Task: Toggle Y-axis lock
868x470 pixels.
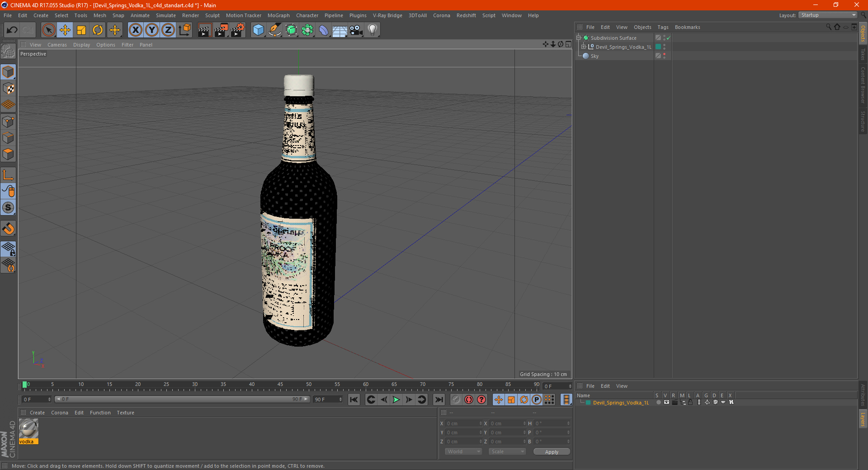Action: pyautogui.click(x=152, y=30)
